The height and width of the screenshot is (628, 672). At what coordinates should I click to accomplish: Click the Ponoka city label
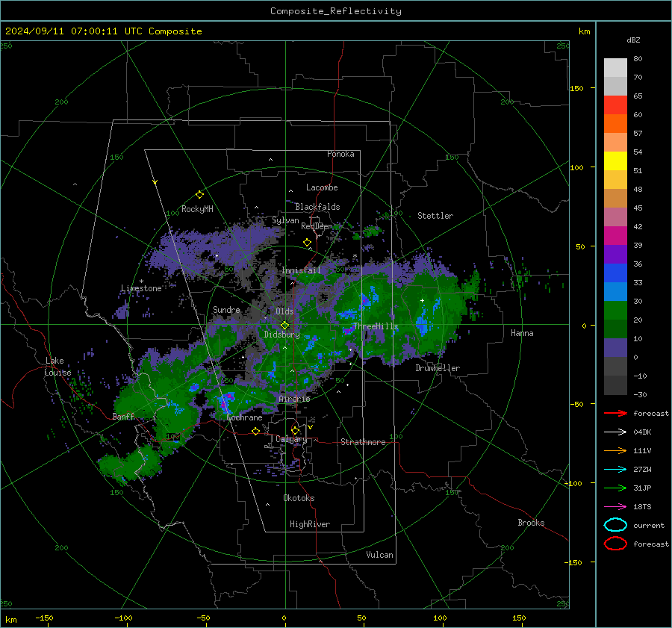pos(340,154)
